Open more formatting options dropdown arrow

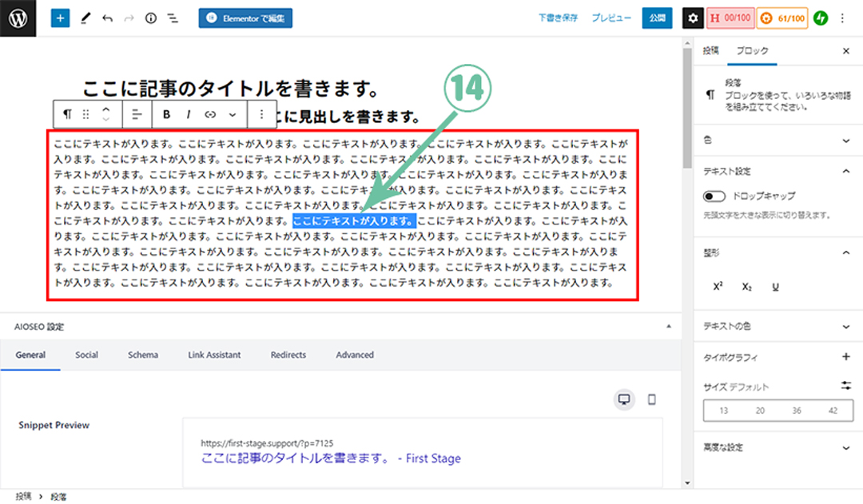233,114
